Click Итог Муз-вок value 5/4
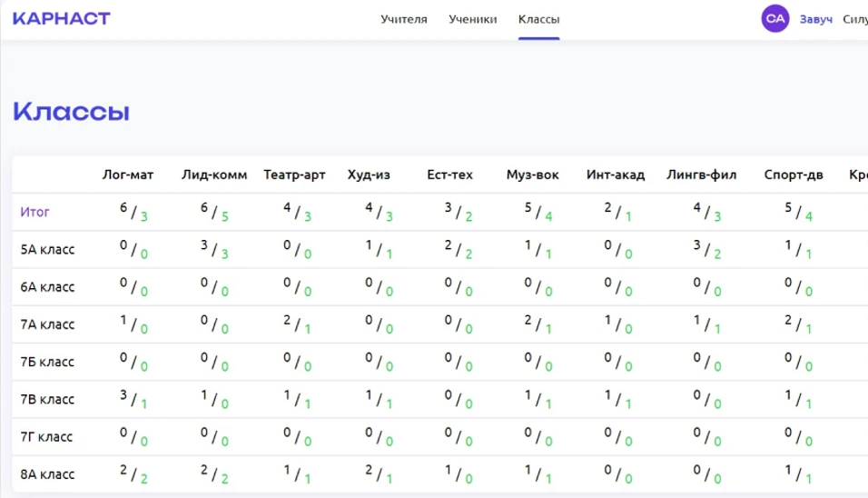The width and height of the screenshot is (868, 498). 538,212
